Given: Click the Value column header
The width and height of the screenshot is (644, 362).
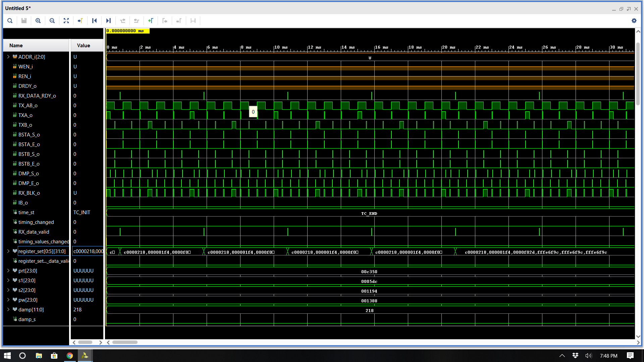Looking at the screenshot, I should [83, 46].
